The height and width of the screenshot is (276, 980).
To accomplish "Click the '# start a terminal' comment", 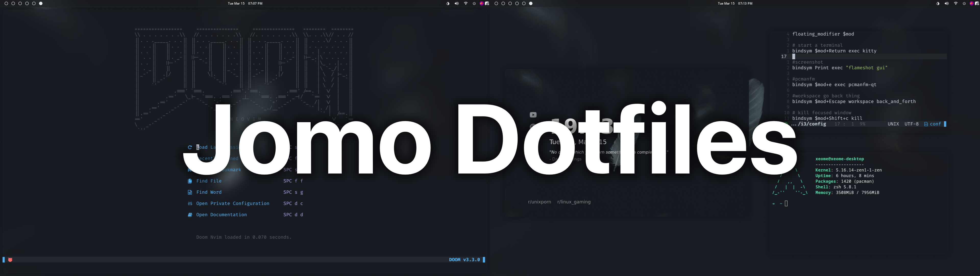I will click(x=817, y=45).
